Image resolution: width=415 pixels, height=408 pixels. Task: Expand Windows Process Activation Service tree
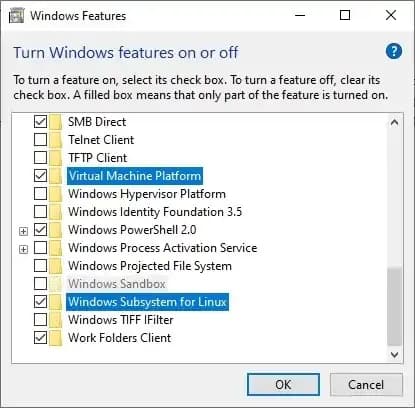23,249
